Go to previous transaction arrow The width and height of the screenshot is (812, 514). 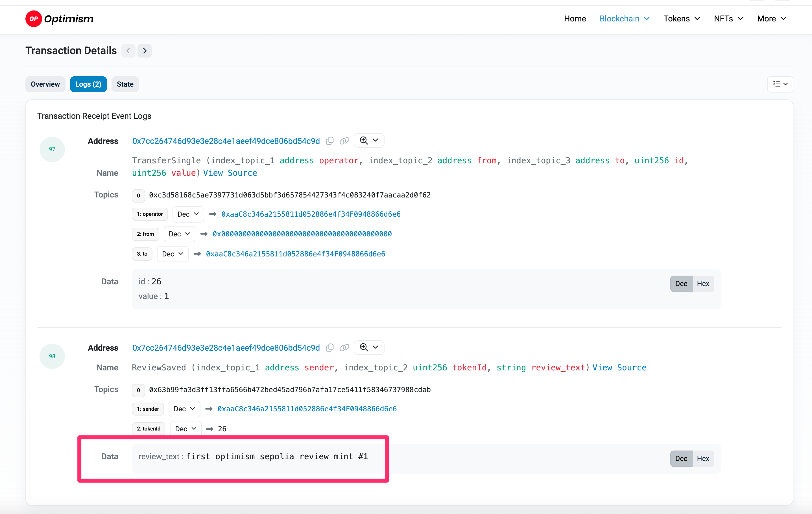coord(128,50)
